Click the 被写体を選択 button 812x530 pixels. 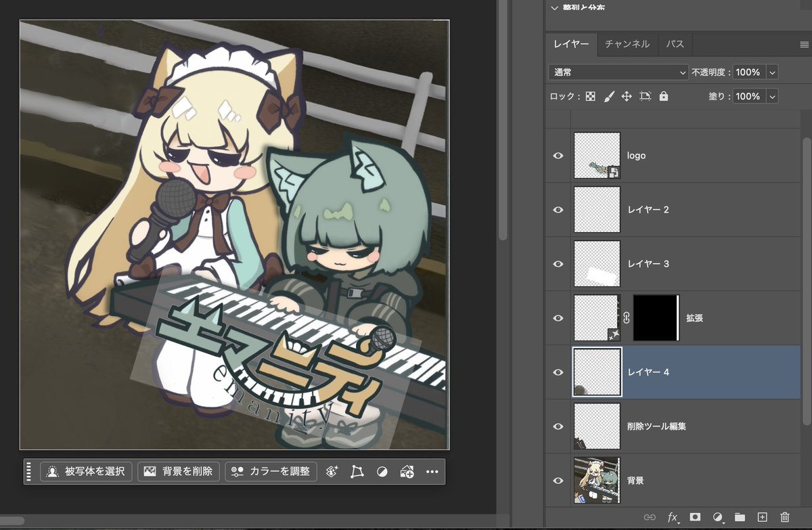click(86, 471)
